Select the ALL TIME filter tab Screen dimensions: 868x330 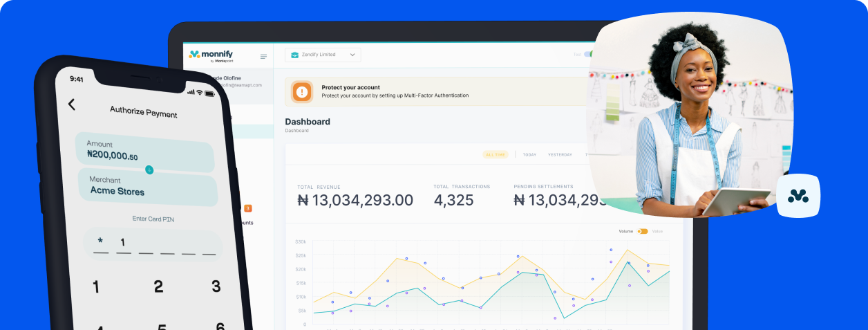pyautogui.click(x=495, y=154)
